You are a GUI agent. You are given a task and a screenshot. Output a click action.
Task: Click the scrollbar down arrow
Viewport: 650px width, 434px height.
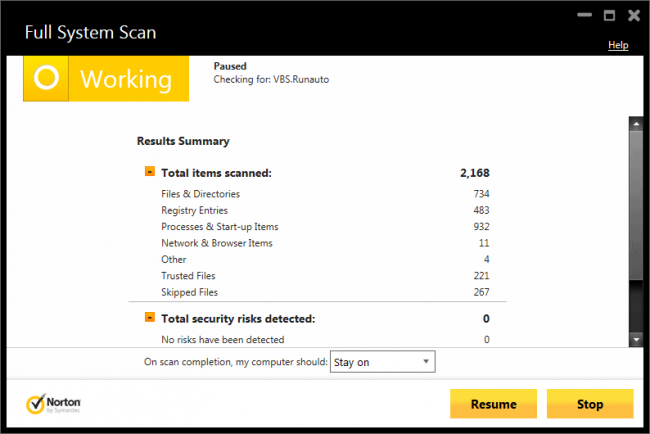636,340
